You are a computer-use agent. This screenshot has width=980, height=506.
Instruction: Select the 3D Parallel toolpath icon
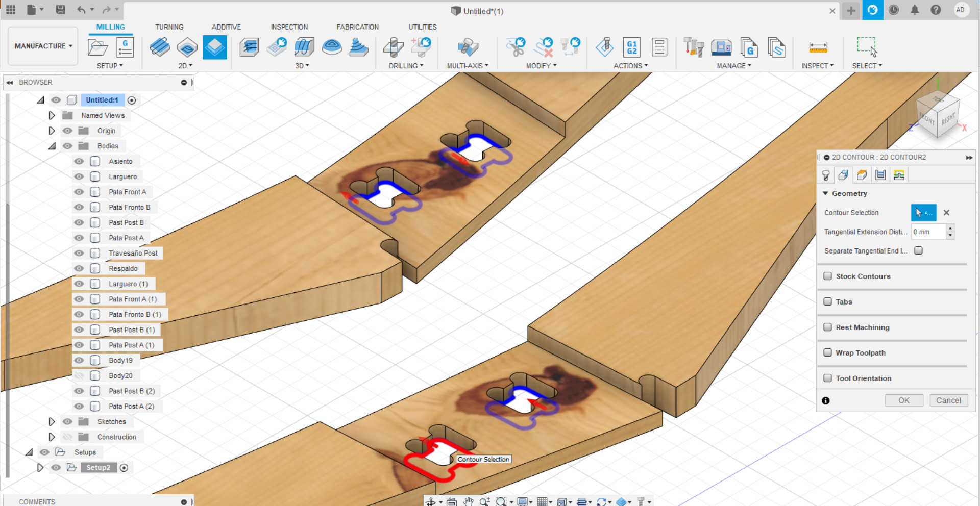tap(304, 48)
